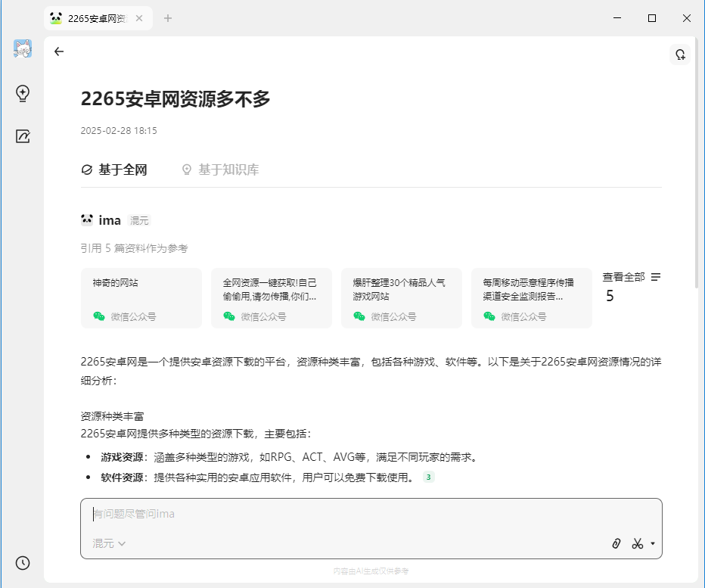The image size is (705, 588).
Task: Click the citation badge 3 after 软件资源
Action: [429, 478]
